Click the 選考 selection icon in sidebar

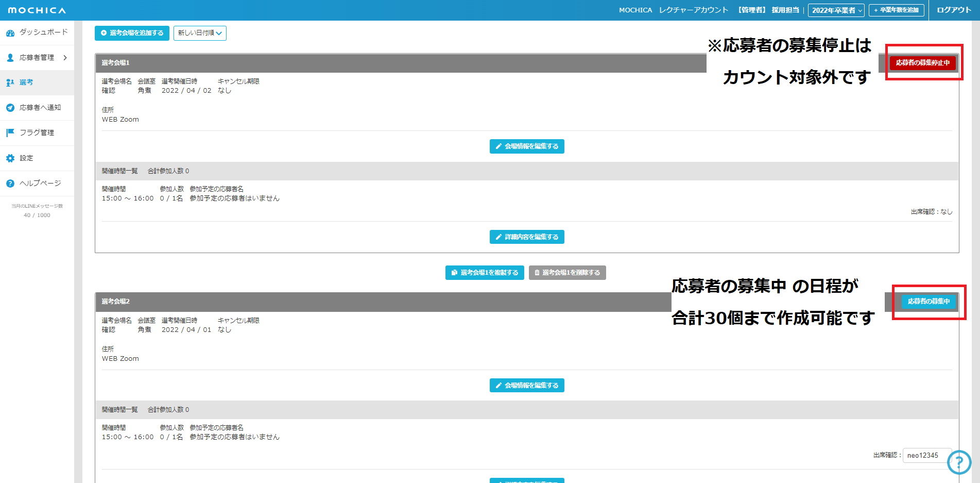click(10, 82)
